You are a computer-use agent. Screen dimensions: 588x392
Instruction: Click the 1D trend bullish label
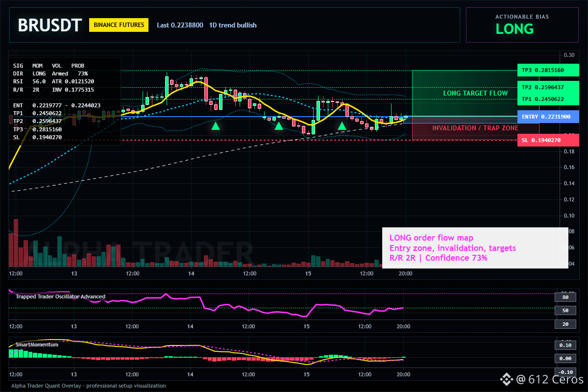click(x=233, y=25)
